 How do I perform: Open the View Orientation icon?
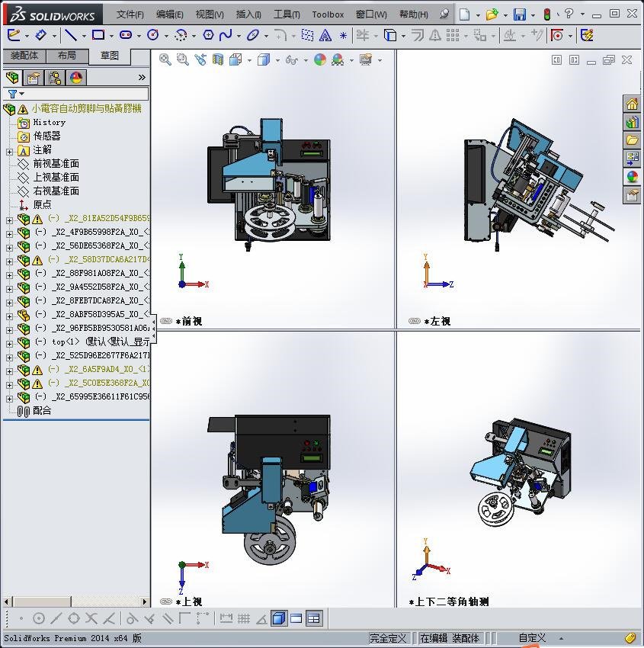tap(235, 60)
